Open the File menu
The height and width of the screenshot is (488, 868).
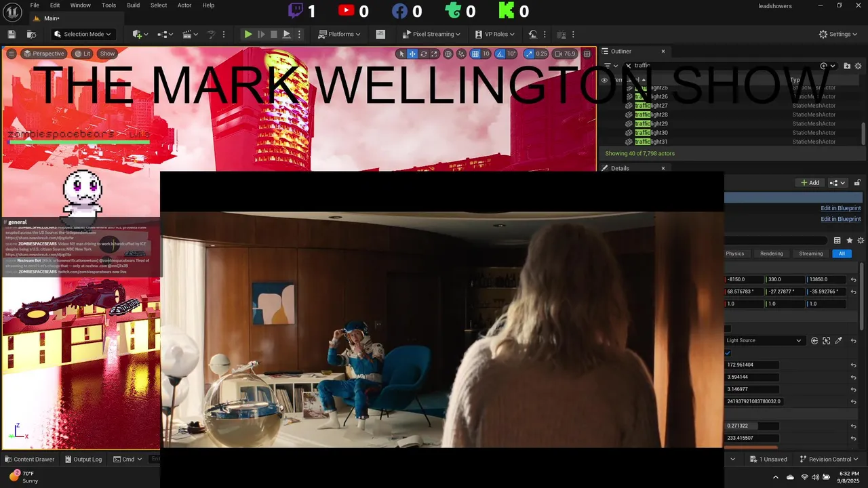click(35, 5)
